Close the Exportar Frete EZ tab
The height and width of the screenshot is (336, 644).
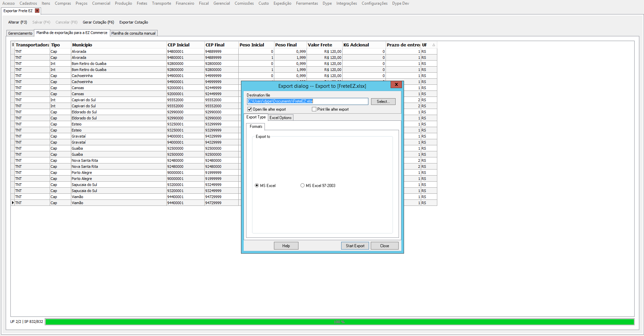point(37,11)
